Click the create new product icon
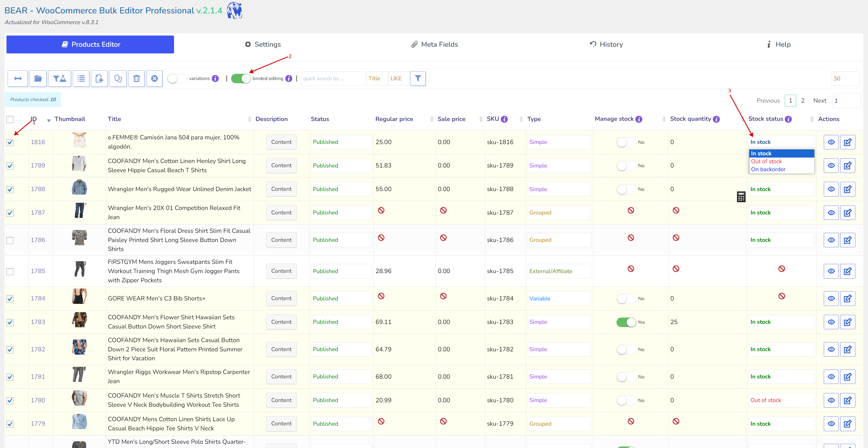 [x=99, y=79]
